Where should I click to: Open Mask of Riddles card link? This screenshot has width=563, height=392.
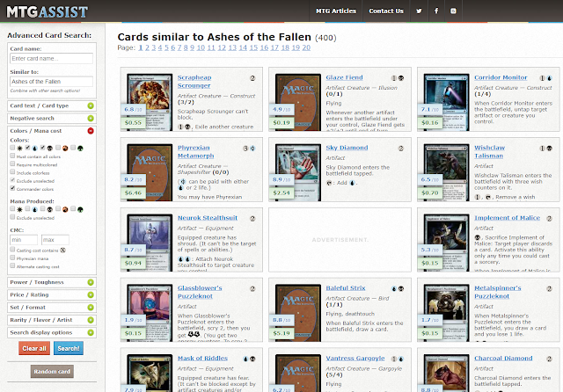[202, 359]
